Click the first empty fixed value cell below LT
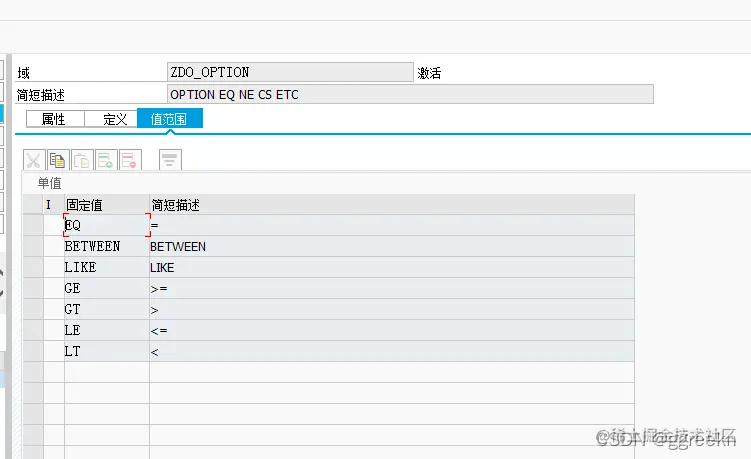Viewport: 751px width, 459px height. 107,372
